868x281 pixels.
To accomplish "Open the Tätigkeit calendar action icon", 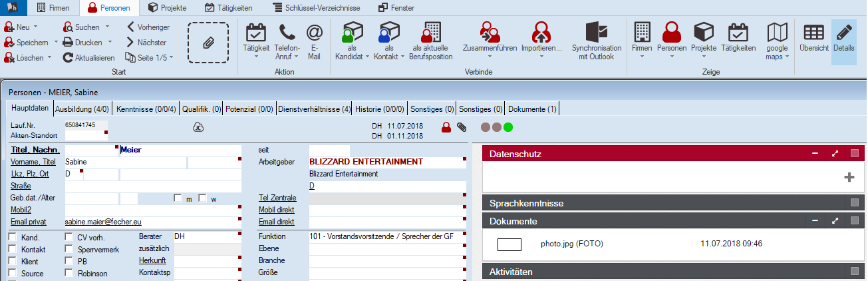I will coord(256,32).
